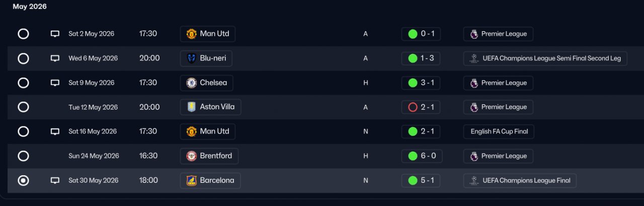Open the English FA Cup Final competition link

[x=499, y=131]
